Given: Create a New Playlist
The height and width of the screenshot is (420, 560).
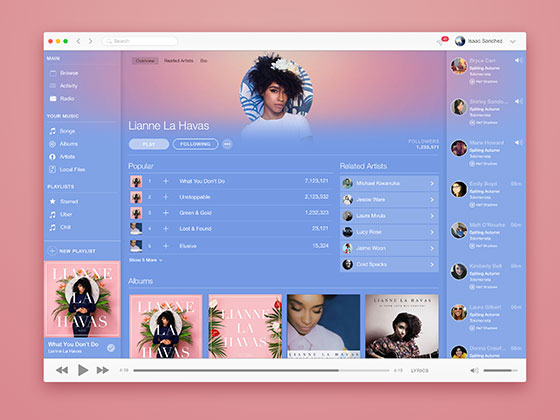Looking at the screenshot, I should (72, 251).
